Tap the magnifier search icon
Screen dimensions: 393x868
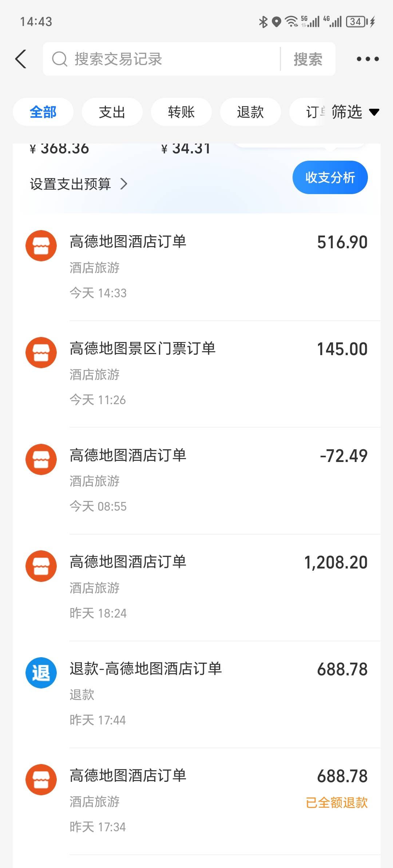(60, 59)
